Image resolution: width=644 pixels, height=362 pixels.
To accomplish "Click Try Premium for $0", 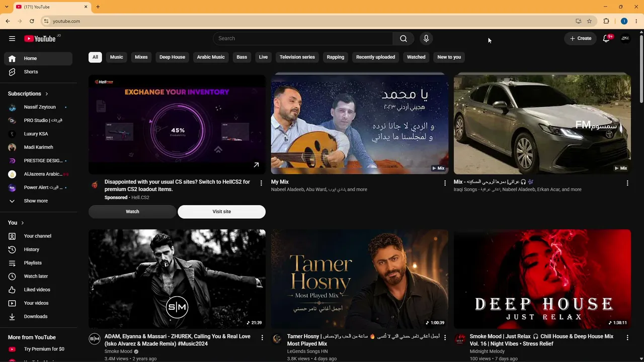I will point(38,349).
